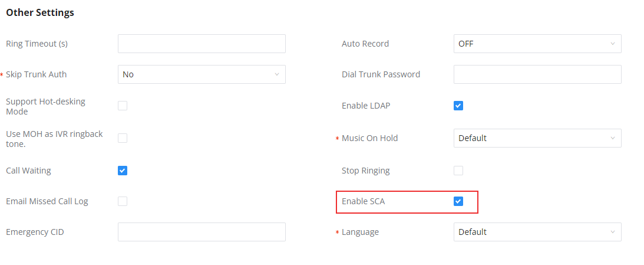Click the Enable SCA label text
The height and width of the screenshot is (265, 644).
click(x=364, y=201)
